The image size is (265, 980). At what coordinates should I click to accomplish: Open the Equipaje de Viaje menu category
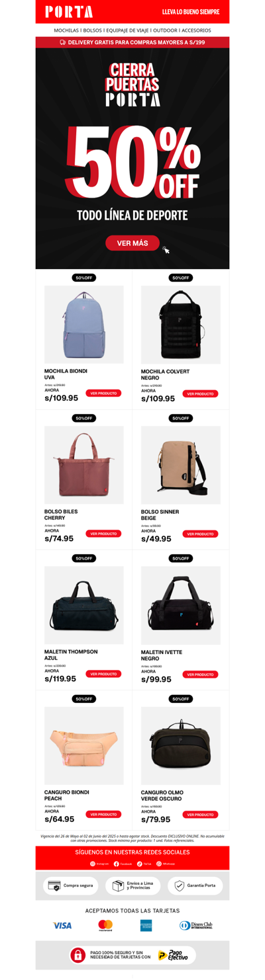point(127,30)
